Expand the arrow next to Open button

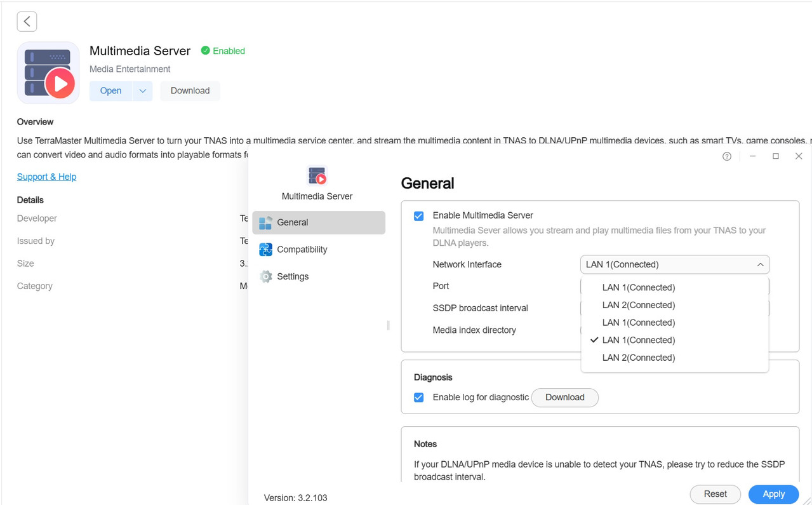tap(142, 91)
